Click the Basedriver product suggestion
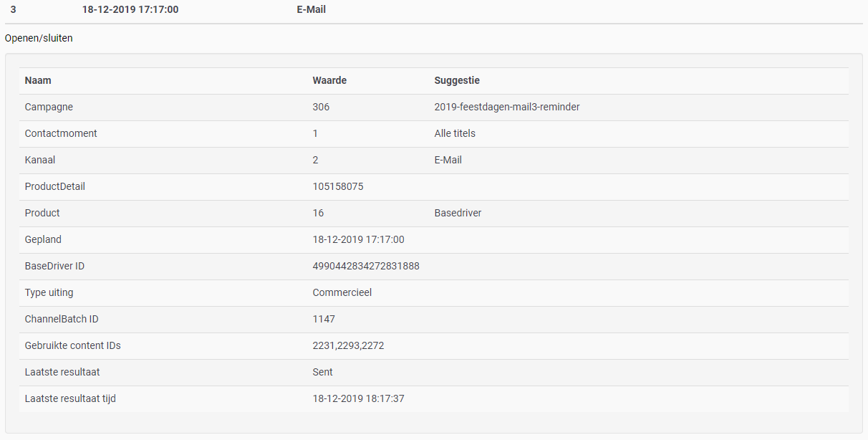The height and width of the screenshot is (440, 868). pyautogui.click(x=458, y=214)
